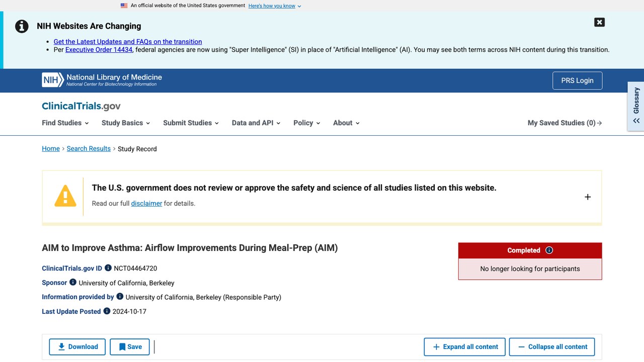Click the NIH National Library of Medicine logo
The width and height of the screenshot is (644, 362).
click(x=102, y=80)
